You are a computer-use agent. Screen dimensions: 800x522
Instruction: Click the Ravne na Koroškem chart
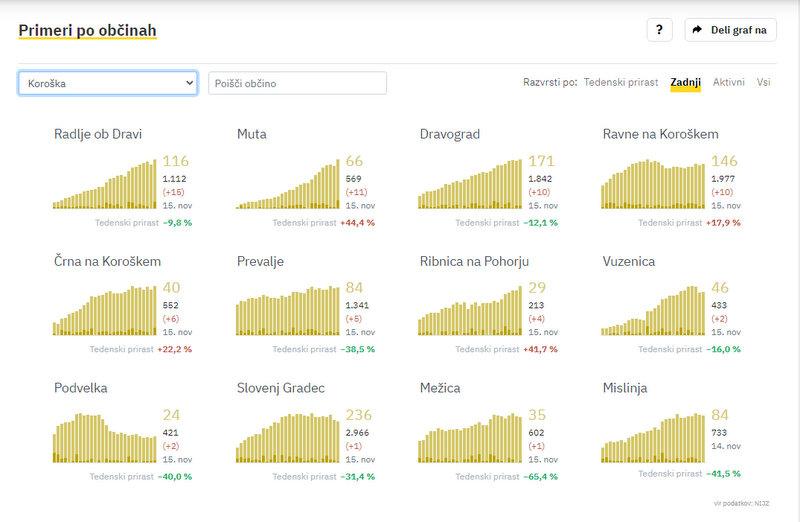[654, 183]
